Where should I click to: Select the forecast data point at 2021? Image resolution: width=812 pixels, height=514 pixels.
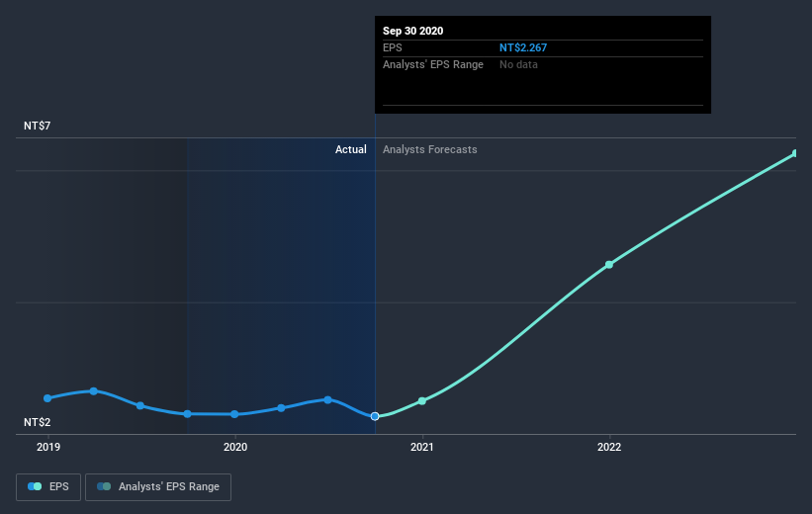(422, 400)
